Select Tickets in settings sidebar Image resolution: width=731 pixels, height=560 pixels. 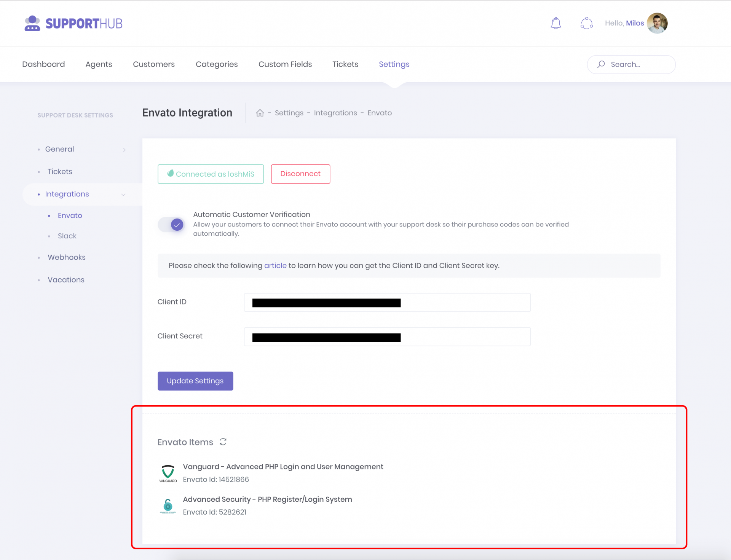(60, 172)
